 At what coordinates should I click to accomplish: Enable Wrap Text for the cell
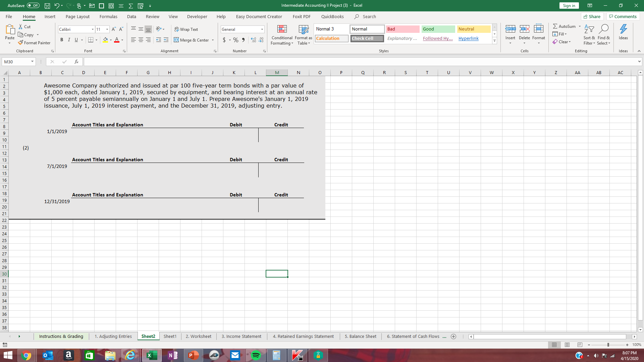point(186,29)
